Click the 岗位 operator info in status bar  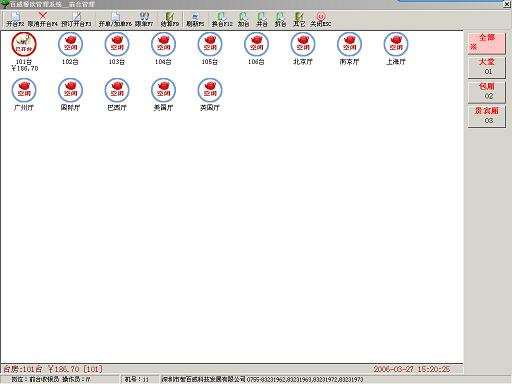point(51,379)
